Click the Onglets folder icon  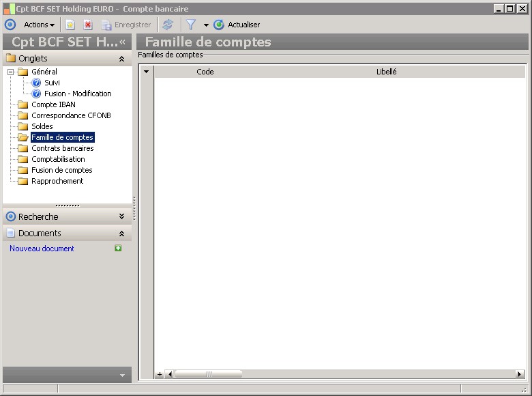11,58
